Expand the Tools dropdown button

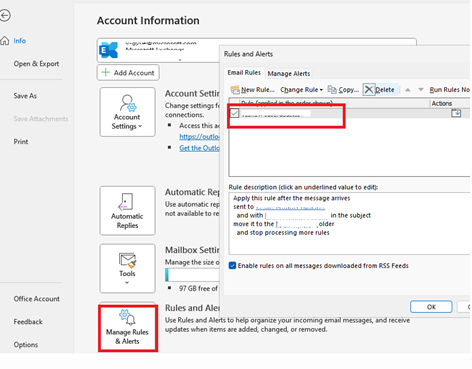pyautogui.click(x=127, y=269)
